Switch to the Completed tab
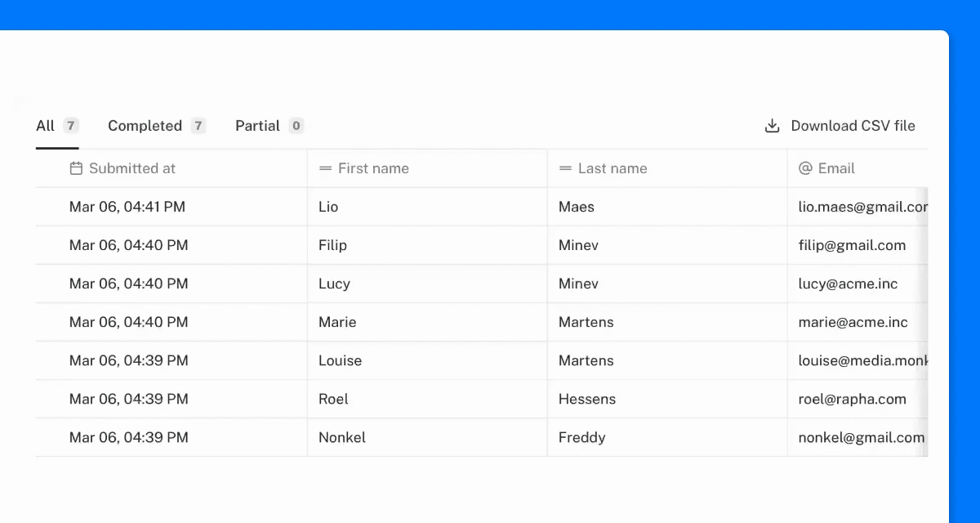980x523 pixels. pyautogui.click(x=157, y=126)
